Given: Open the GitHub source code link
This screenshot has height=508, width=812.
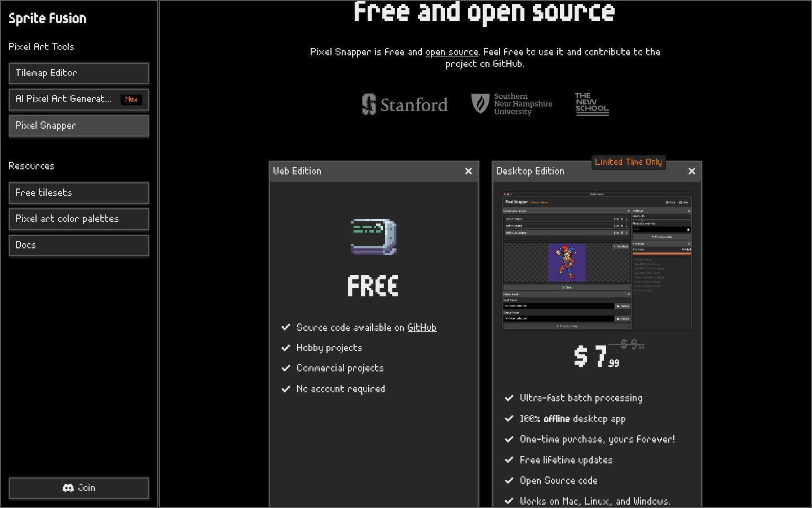Looking at the screenshot, I should coord(422,327).
